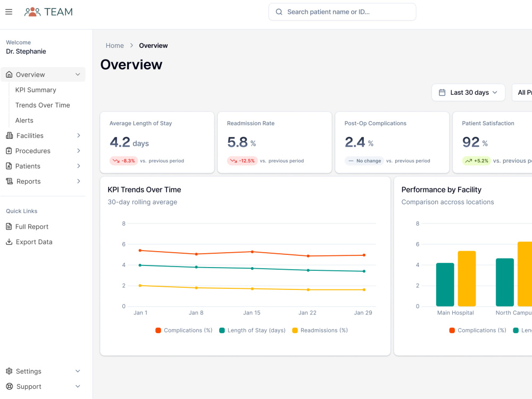Open the Reports menu item
Image resolution: width=532 pixels, height=399 pixels.
pos(43,181)
